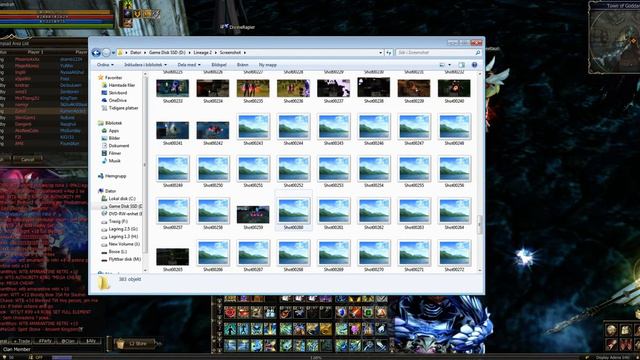Expand chevron after Screenshot in address bar

[x=244, y=53]
